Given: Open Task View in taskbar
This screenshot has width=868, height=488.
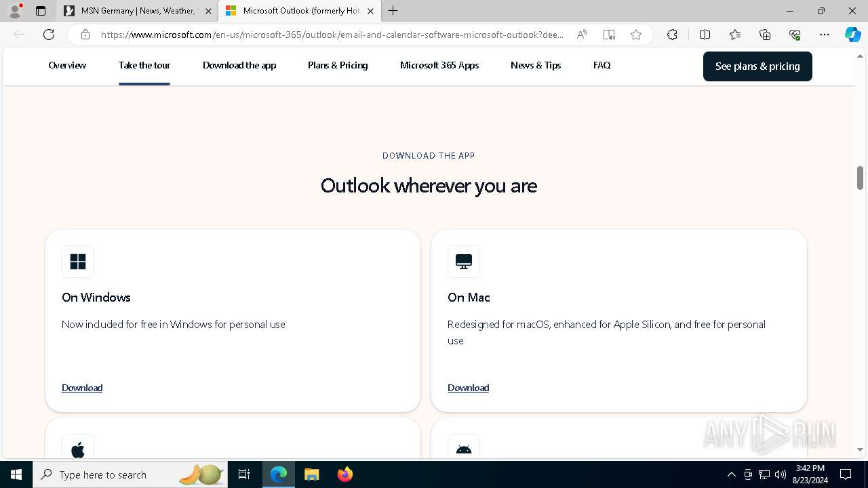Looking at the screenshot, I should pyautogui.click(x=244, y=474).
